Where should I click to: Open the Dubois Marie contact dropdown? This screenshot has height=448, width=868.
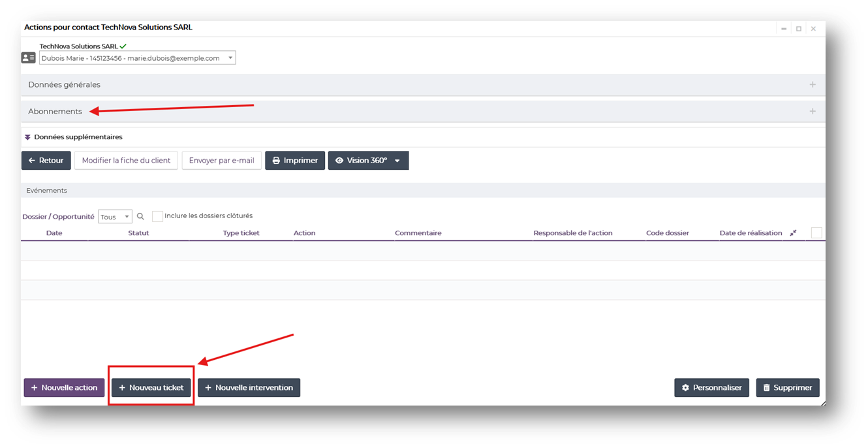pyautogui.click(x=137, y=58)
